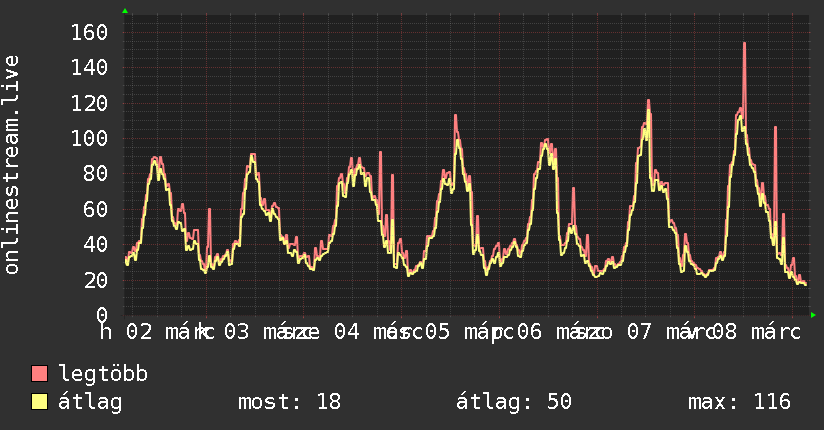Image resolution: width=824 pixels, height=430 pixels.
Task: Click the 'most: 18' current value
Action: (290, 402)
